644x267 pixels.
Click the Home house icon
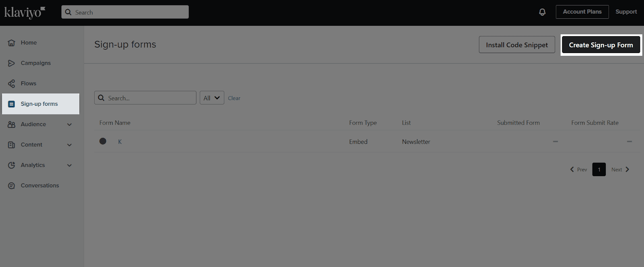(12, 43)
